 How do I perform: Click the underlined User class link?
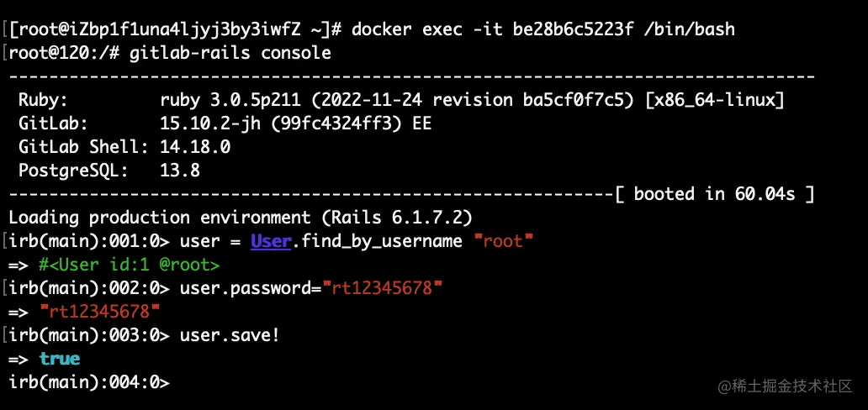coord(271,241)
